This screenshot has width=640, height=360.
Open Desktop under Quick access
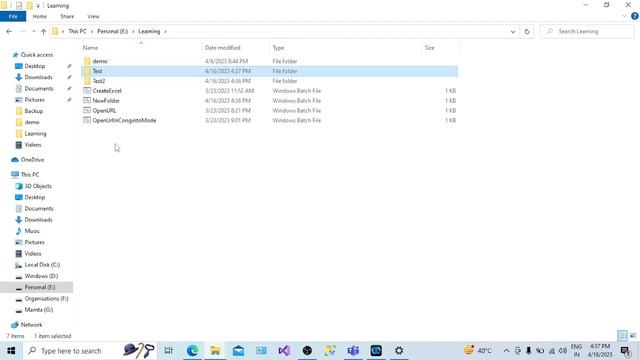[34, 66]
